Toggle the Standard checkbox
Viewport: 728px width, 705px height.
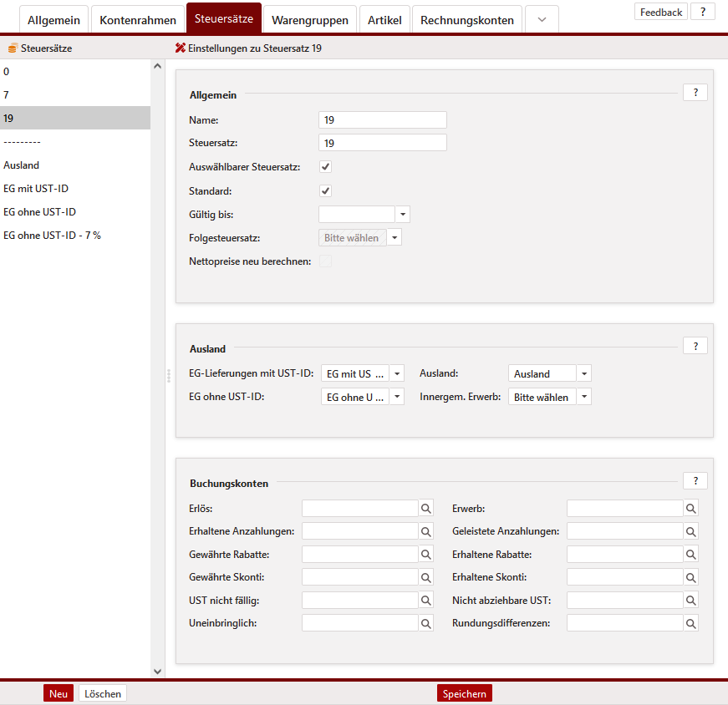click(x=326, y=191)
